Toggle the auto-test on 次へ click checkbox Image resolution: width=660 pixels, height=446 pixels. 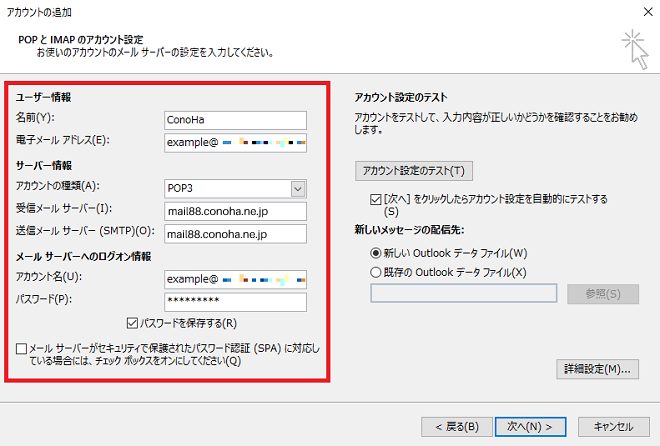[375, 199]
